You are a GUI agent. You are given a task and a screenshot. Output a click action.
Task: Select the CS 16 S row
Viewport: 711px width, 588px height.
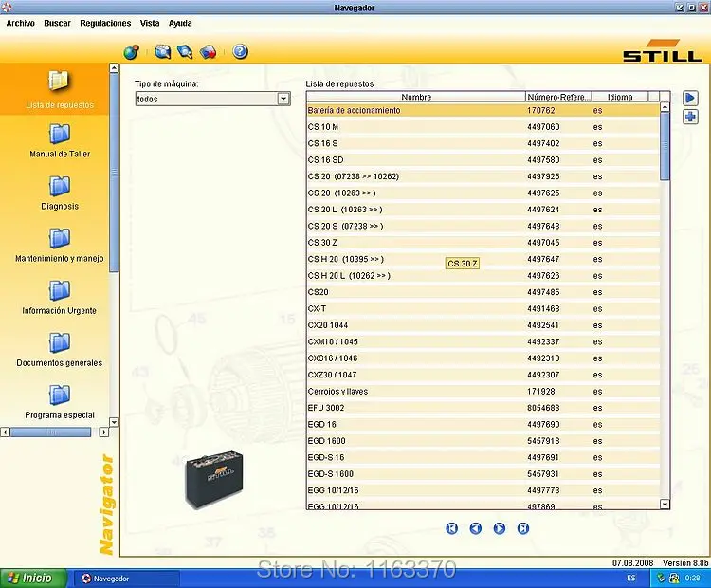pyautogui.click(x=483, y=143)
